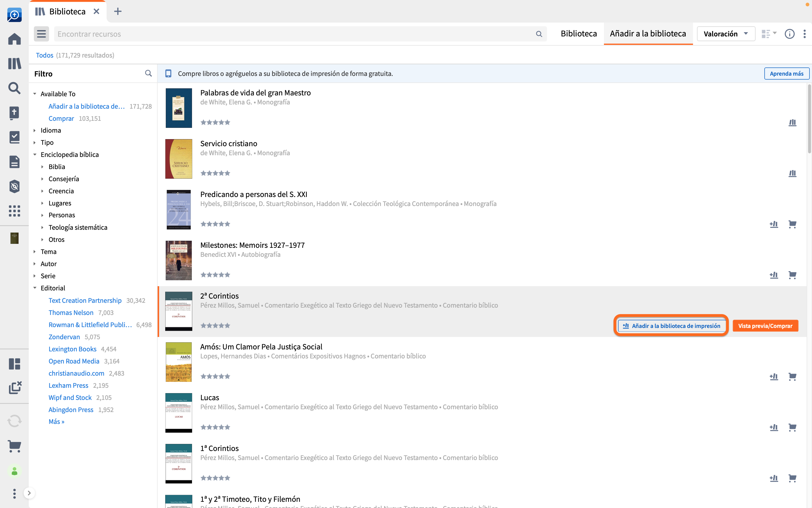The height and width of the screenshot is (508, 812).
Task: Open the Bible cross book icon in sidebar
Action: coord(14,113)
